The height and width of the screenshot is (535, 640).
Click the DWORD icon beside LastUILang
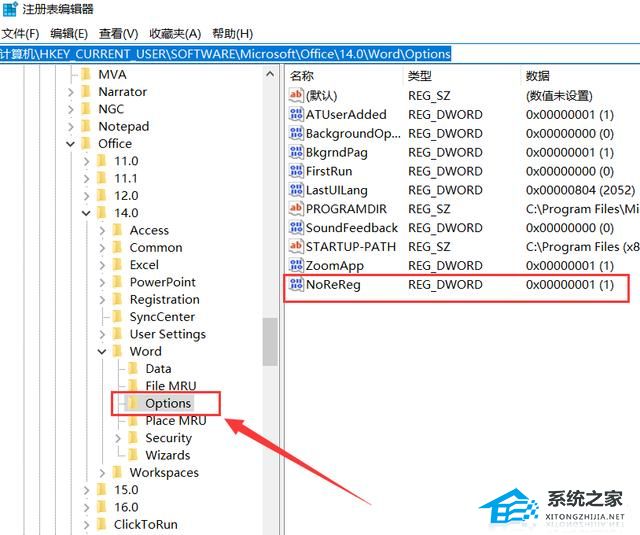296,190
